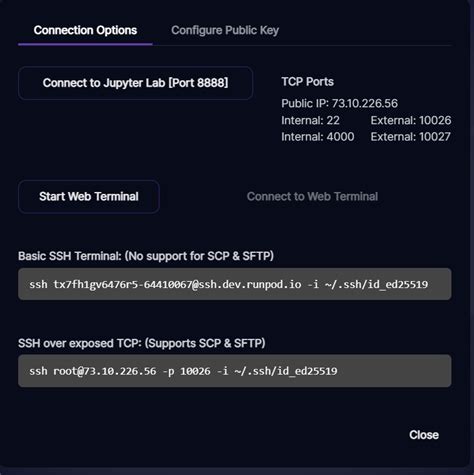Click the tx7fh1gv6476r5 username in Basic SSH command
The image size is (474, 475).
(95, 285)
